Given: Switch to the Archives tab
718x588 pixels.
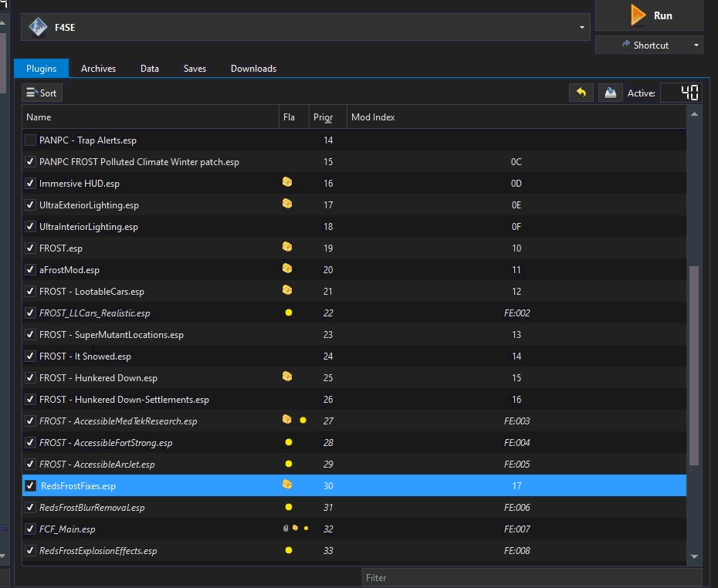Looking at the screenshot, I should (98, 69).
